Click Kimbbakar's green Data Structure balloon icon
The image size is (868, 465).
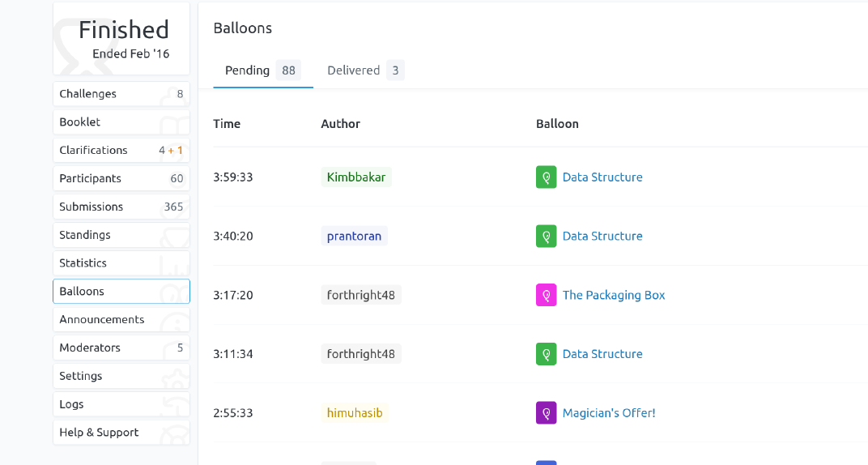tap(546, 177)
